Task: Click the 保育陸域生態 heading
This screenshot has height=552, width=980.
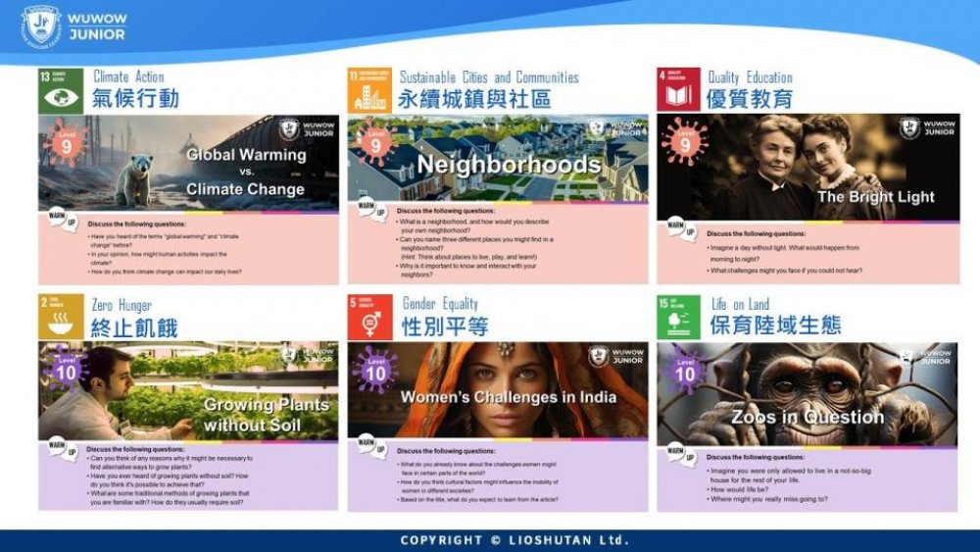Action: point(773,326)
